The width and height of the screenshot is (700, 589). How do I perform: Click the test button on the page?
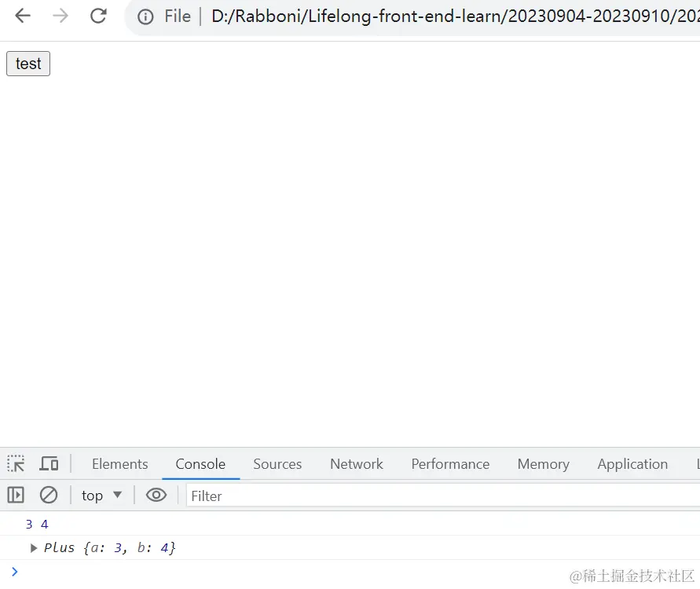coord(28,64)
